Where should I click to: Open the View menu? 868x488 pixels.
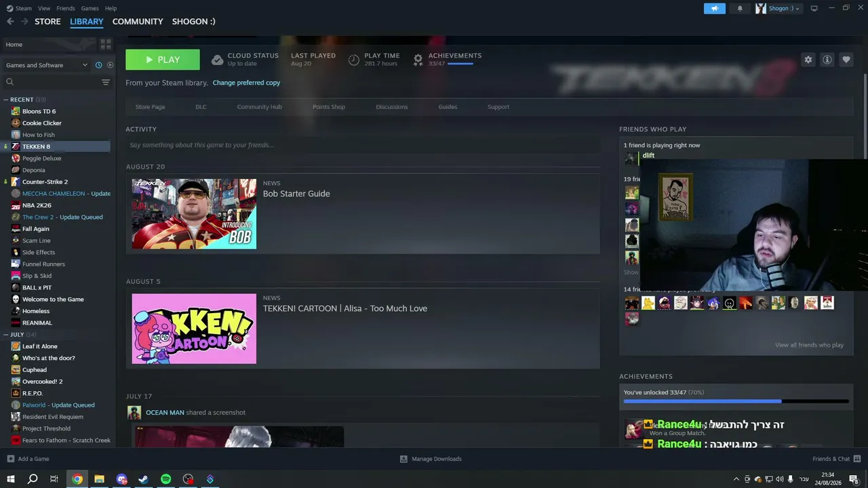44,8
